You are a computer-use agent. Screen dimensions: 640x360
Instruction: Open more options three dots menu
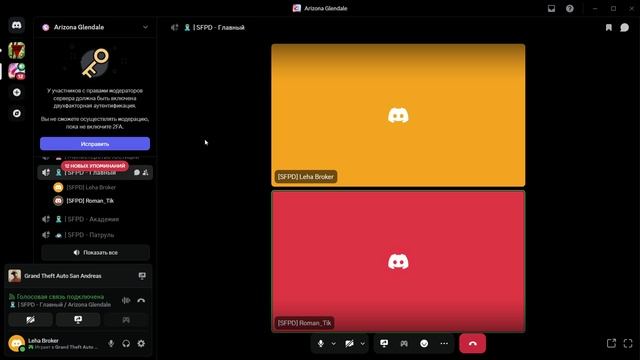(444, 344)
